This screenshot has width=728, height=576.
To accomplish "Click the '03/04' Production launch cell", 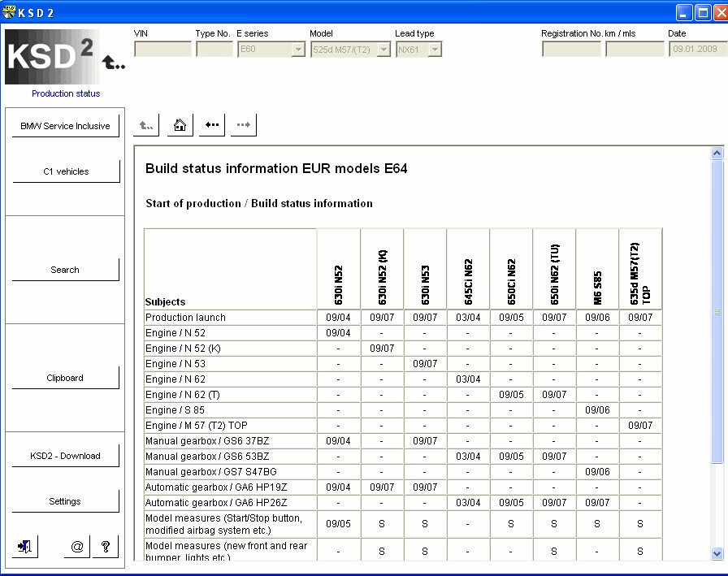I will [x=468, y=318].
